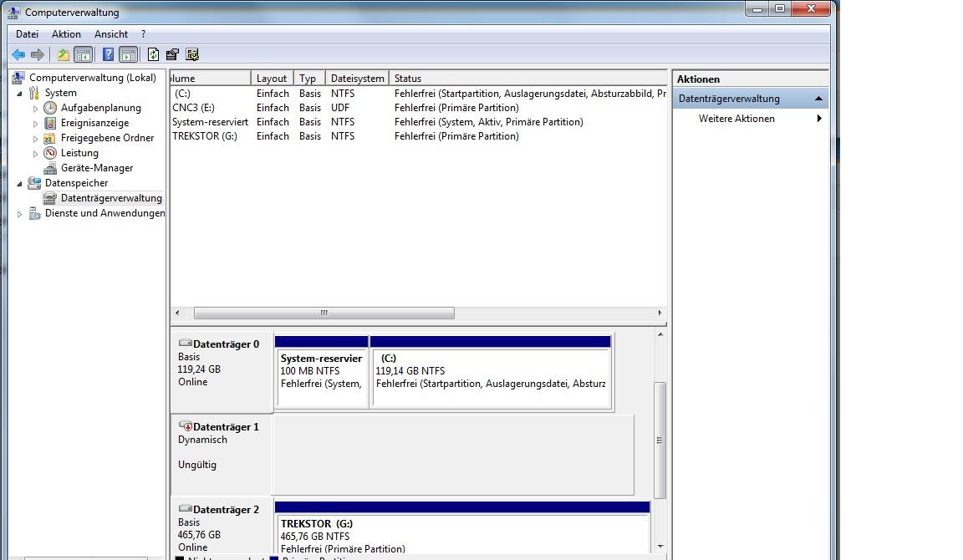Select System-reservier 100 MB partition block
Screen dimensions: 963x560
(322, 372)
